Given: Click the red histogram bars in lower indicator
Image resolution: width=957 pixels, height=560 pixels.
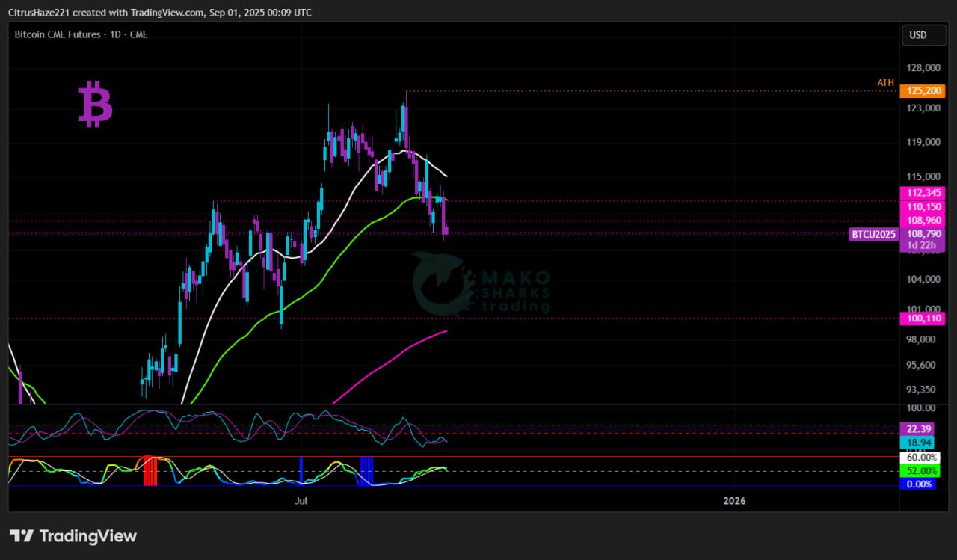Looking at the screenshot, I should pyautogui.click(x=150, y=472).
